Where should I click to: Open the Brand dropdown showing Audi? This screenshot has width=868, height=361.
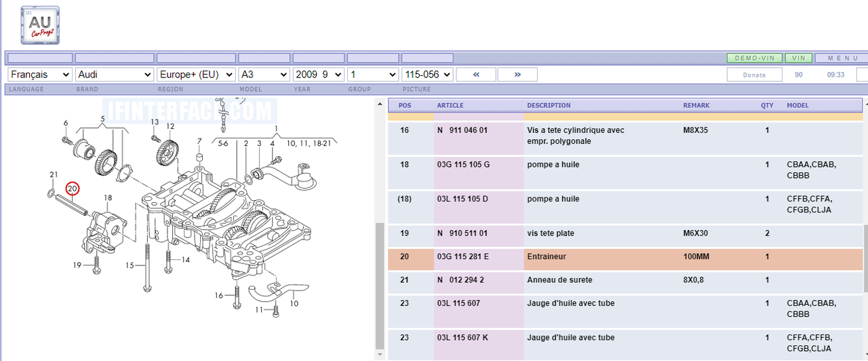point(115,75)
